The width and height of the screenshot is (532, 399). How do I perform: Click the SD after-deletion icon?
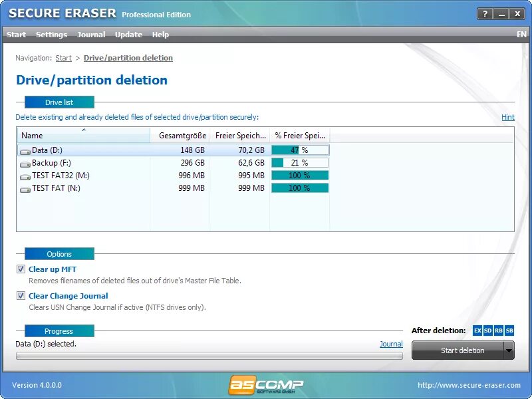click(488, 331)
